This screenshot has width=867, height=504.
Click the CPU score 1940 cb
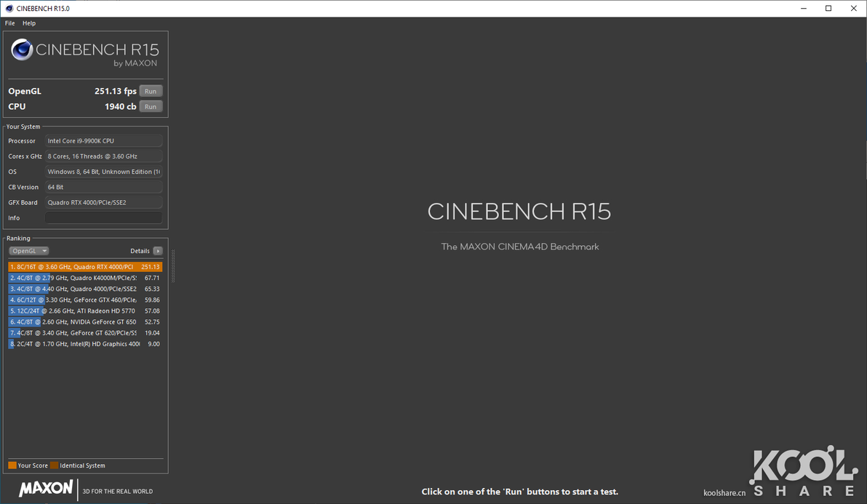[120, 107]
